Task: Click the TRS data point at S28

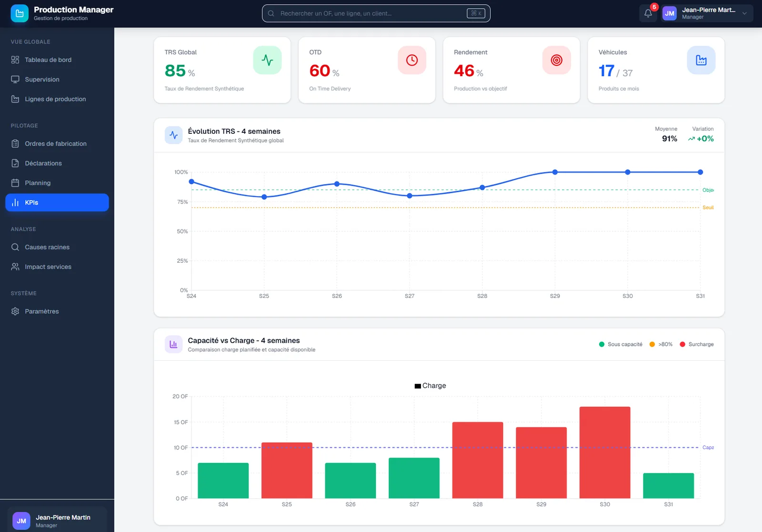Action: click(x=482, y=187)
